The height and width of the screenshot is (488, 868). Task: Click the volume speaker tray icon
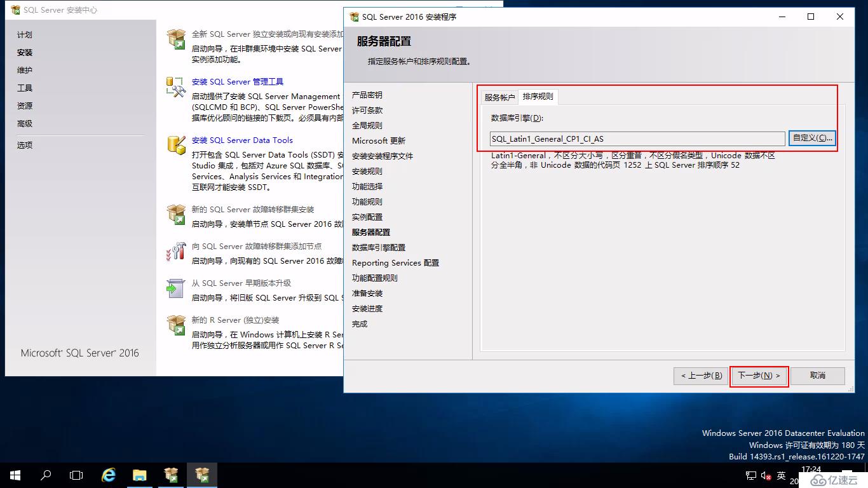click(x=765, y=475)
